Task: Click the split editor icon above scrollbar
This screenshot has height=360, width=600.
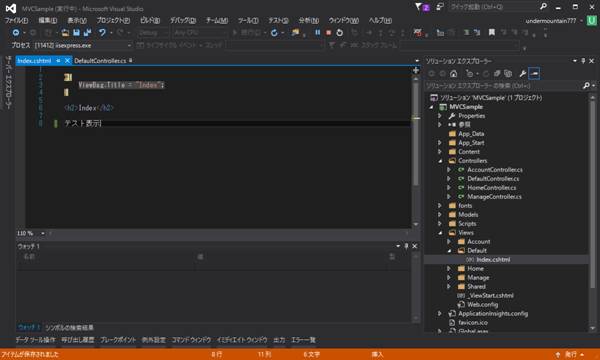Action: point(416,70)
